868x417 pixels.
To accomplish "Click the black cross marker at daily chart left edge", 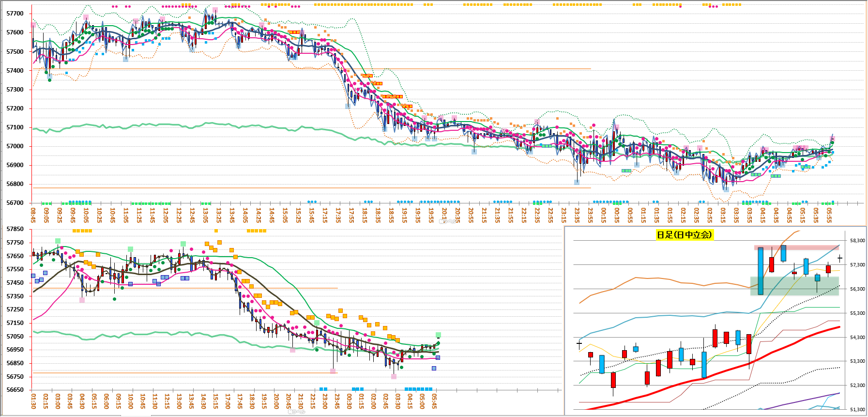I will [579, 344].
